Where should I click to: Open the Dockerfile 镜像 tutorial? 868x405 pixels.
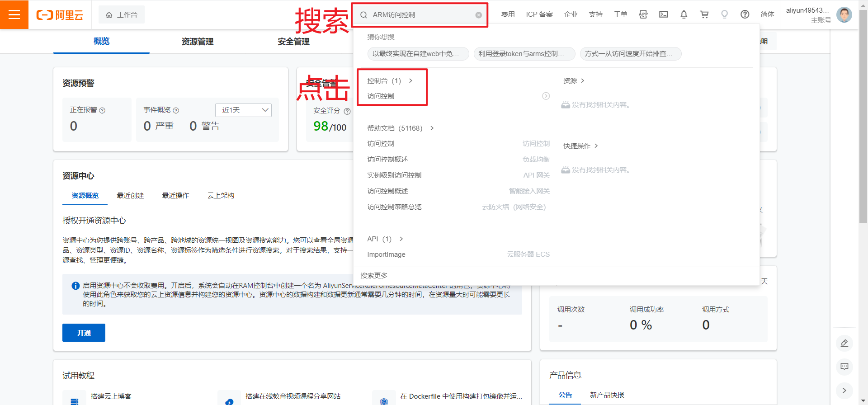point(461,396)
